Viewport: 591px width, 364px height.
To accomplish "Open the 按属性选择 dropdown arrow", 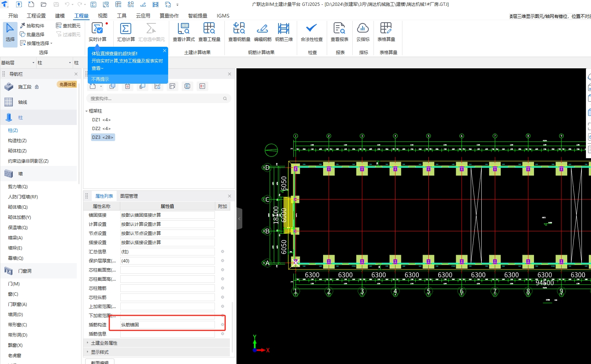I will [52, 43].
